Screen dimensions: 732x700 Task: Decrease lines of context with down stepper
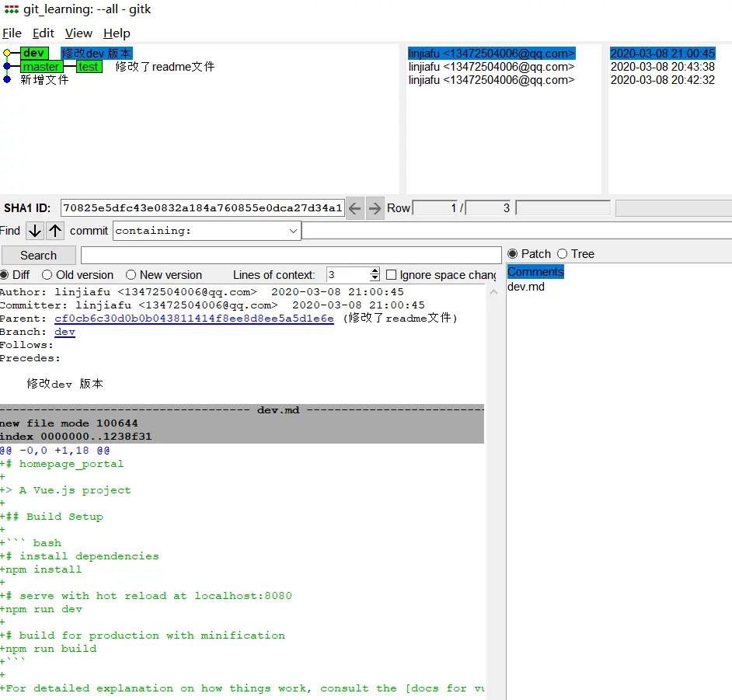point(375,277)
